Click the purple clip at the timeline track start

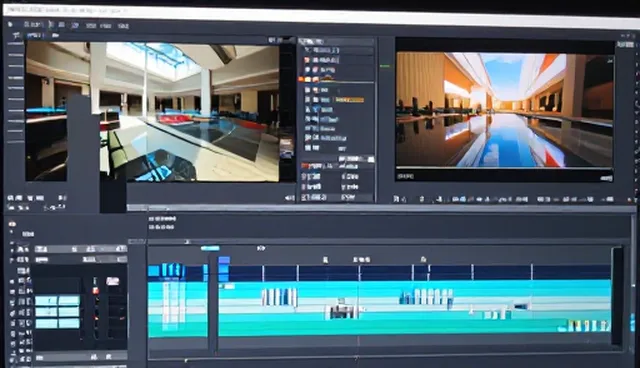224,260
